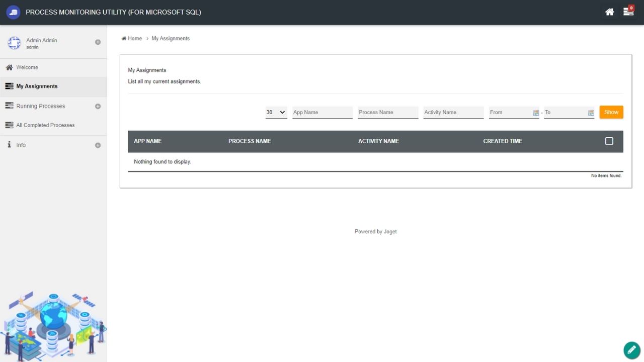Image resolution: width=644 pixels, height=362 pixels.
Task: Click the Admin user avatar
Action: tap(14, 43)
